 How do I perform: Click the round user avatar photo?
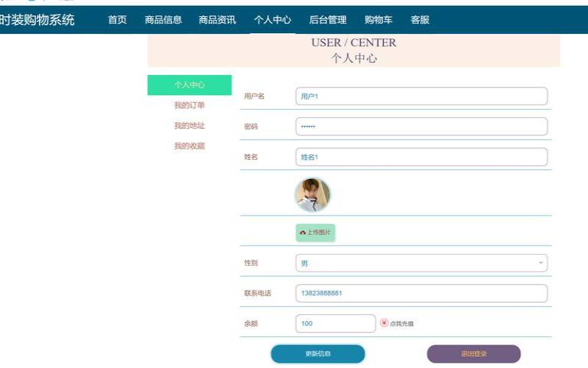coord(312,194)
